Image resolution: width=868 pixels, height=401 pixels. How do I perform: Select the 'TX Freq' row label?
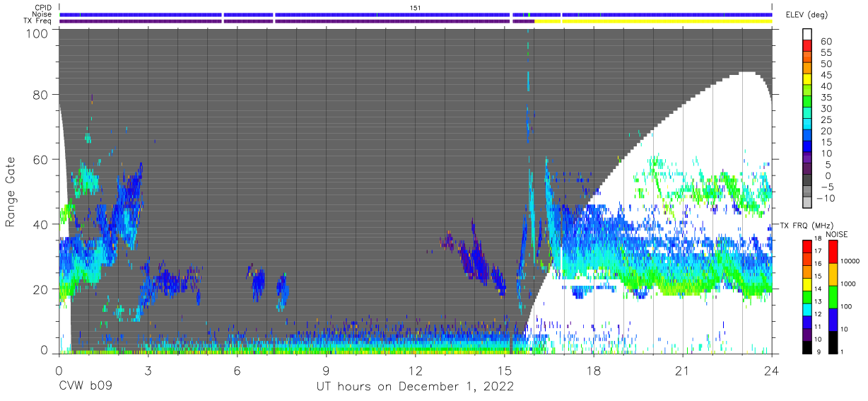pyautogui.click(x=38, y=21)
